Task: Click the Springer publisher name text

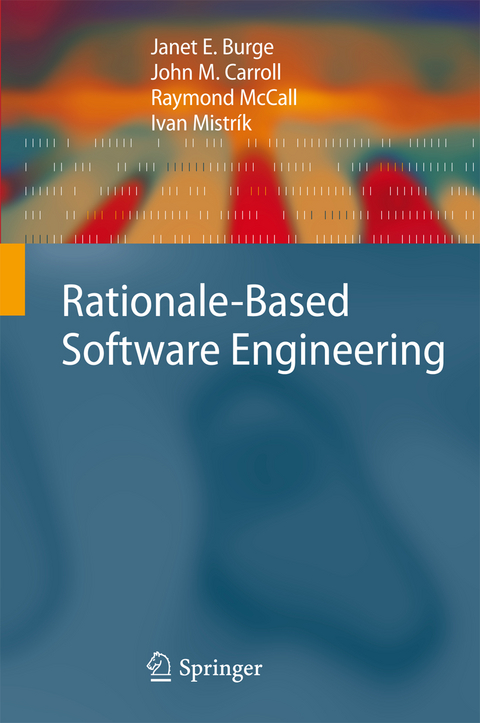Action: pyautogui.click(x=220, y=669)
